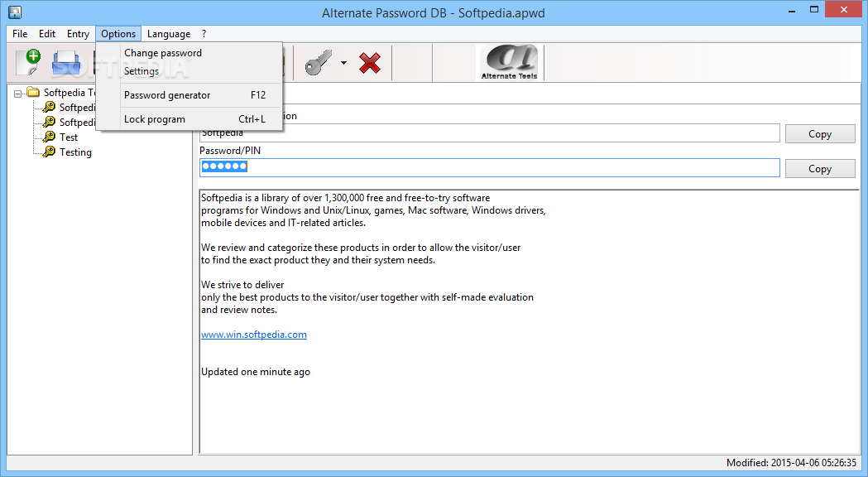
Task: Open the ? help menu
Action: pos(204,34)
